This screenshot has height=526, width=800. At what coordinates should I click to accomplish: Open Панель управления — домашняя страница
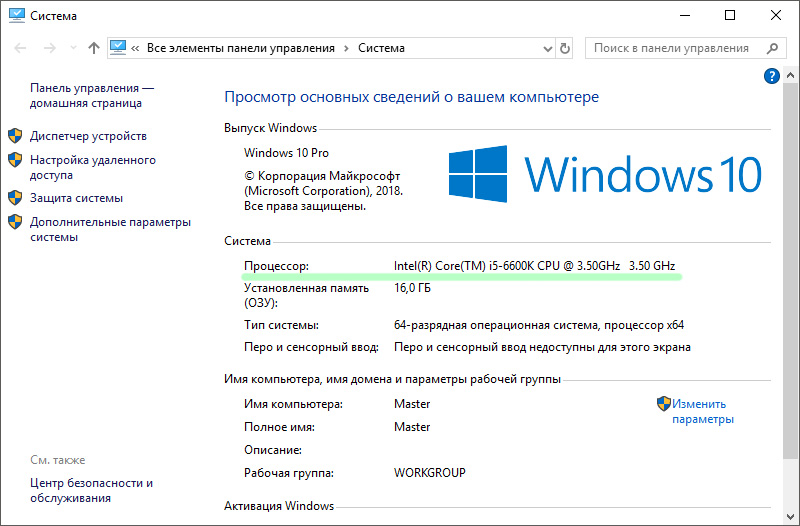click(91, 95)
